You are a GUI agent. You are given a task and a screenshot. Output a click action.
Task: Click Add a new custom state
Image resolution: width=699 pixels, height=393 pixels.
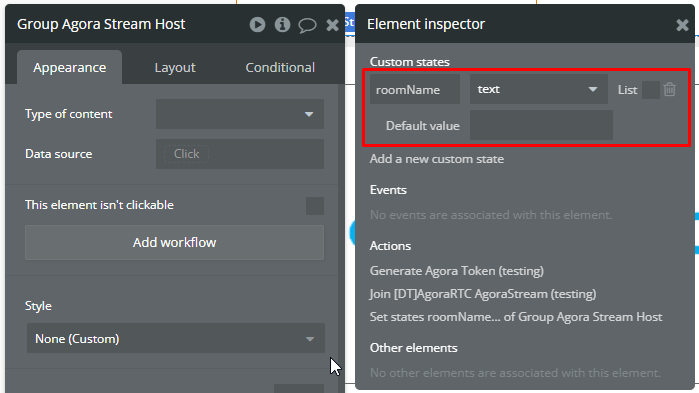click(x=436, y=159)
